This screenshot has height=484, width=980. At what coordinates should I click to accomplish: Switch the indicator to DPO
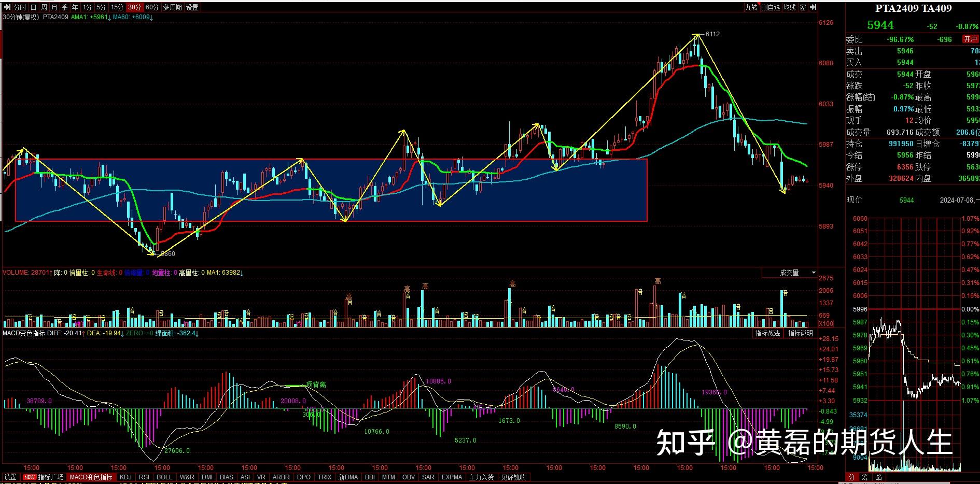[304, 477]
